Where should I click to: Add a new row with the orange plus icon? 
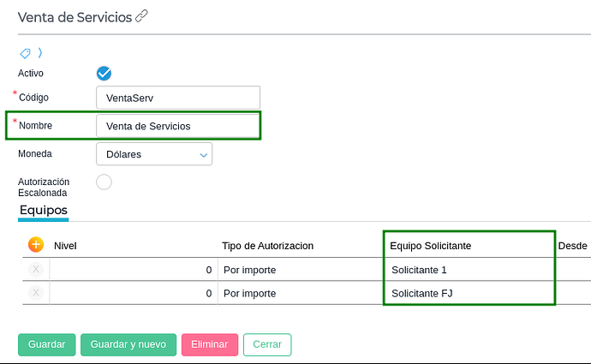tap(36, 245)
